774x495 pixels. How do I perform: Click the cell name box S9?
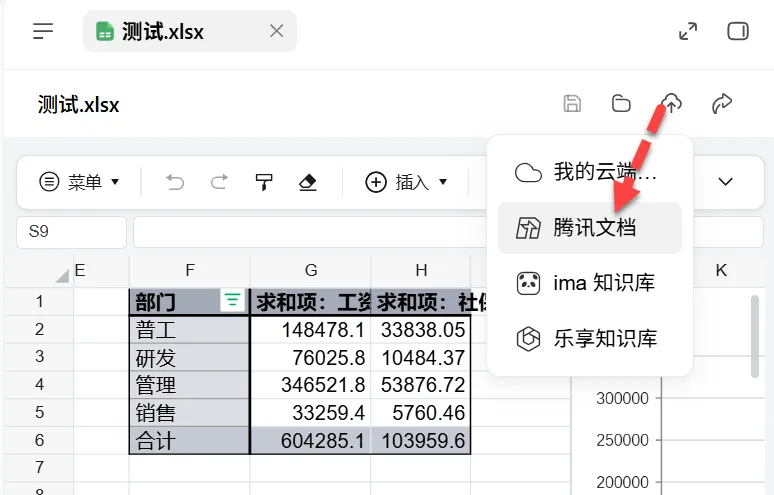72,232
